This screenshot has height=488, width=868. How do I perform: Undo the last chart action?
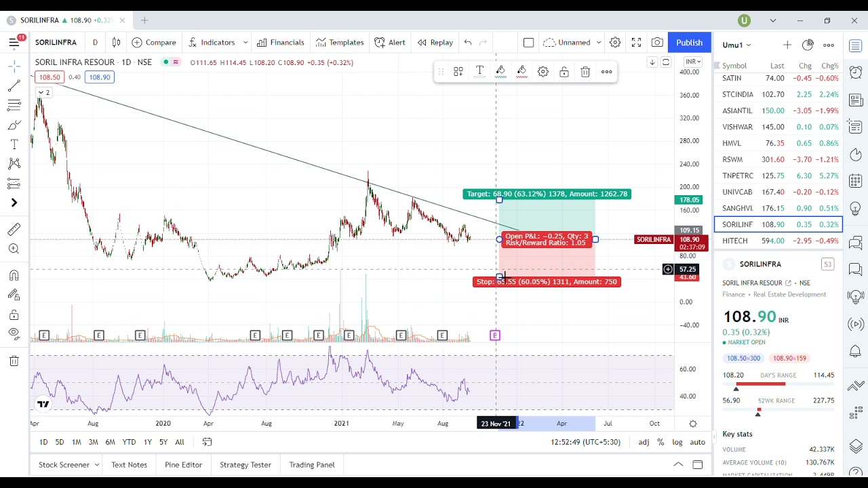[468, 42]
